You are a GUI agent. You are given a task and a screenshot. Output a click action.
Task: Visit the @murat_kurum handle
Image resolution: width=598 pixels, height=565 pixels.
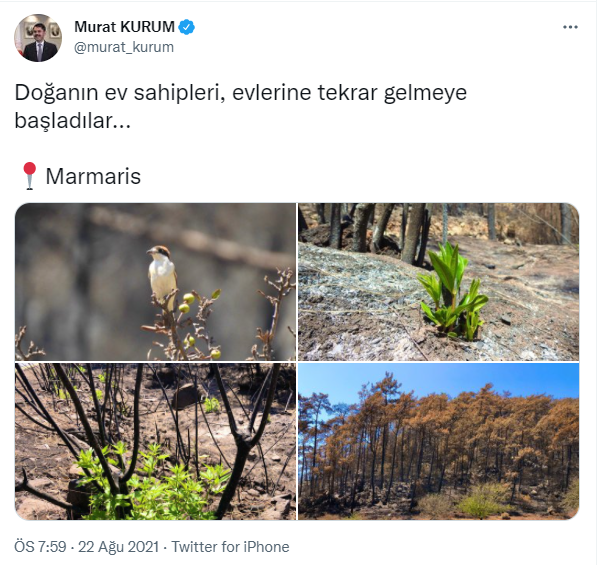[x=124, y=47]
